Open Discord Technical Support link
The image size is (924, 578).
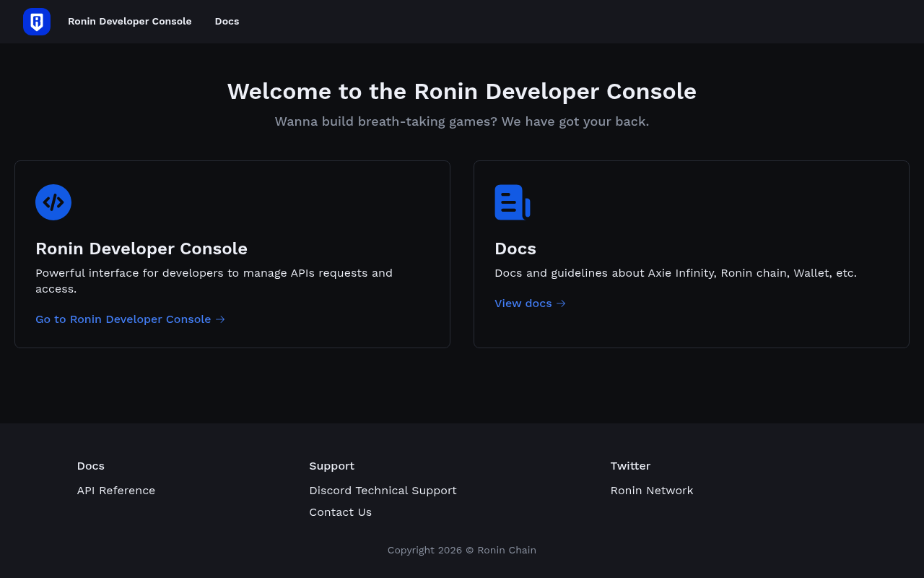[383, 491]
